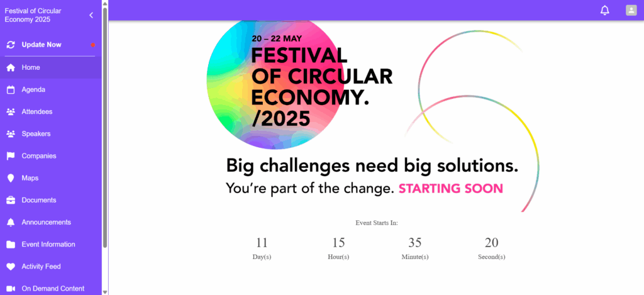Open notifications bell in top bar

click(x=604, y=11)
